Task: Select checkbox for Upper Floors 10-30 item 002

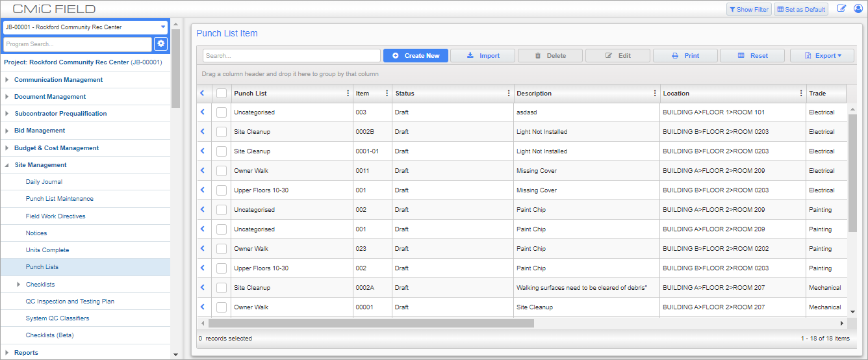Action: [x=222, y=268]
